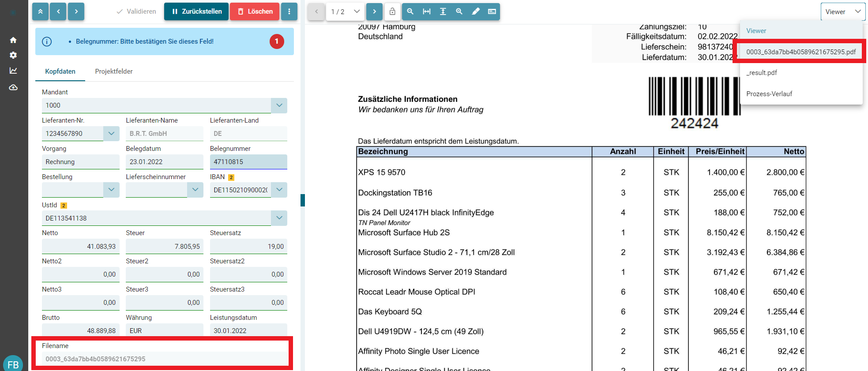Click the Netto2 input field
Viewport: 868px width, 371px height.
click(81, 274)
